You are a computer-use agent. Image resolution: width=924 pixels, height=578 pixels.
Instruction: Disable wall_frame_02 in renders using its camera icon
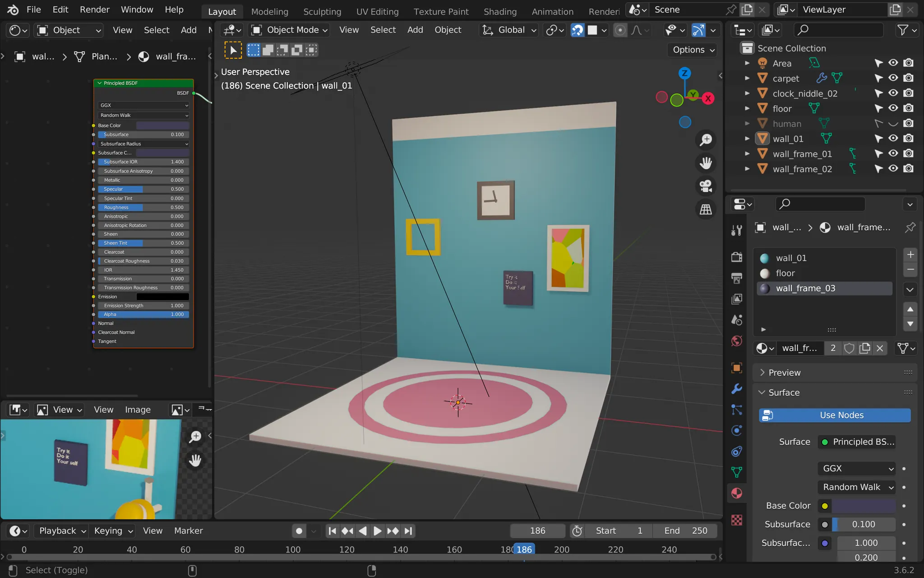[909, 169]
